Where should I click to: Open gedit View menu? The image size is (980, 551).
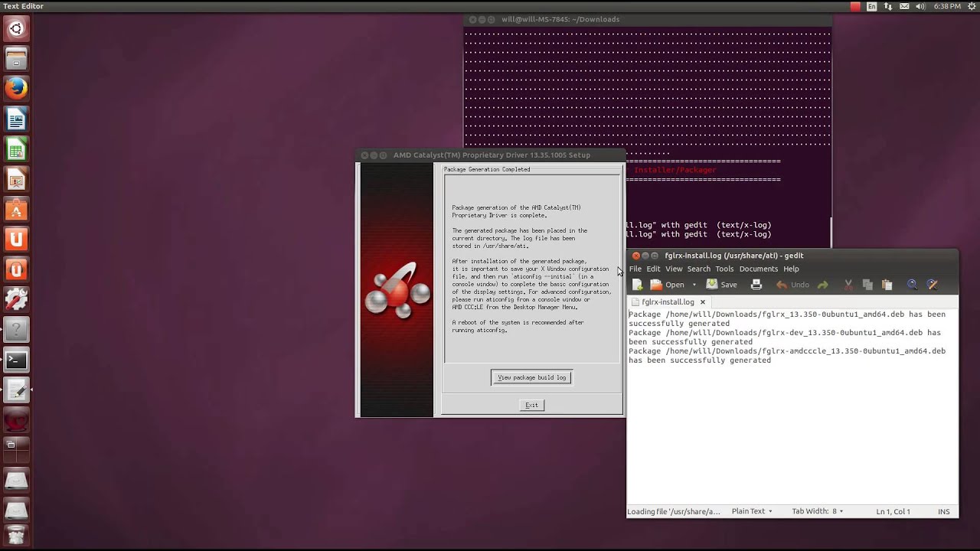674,269
